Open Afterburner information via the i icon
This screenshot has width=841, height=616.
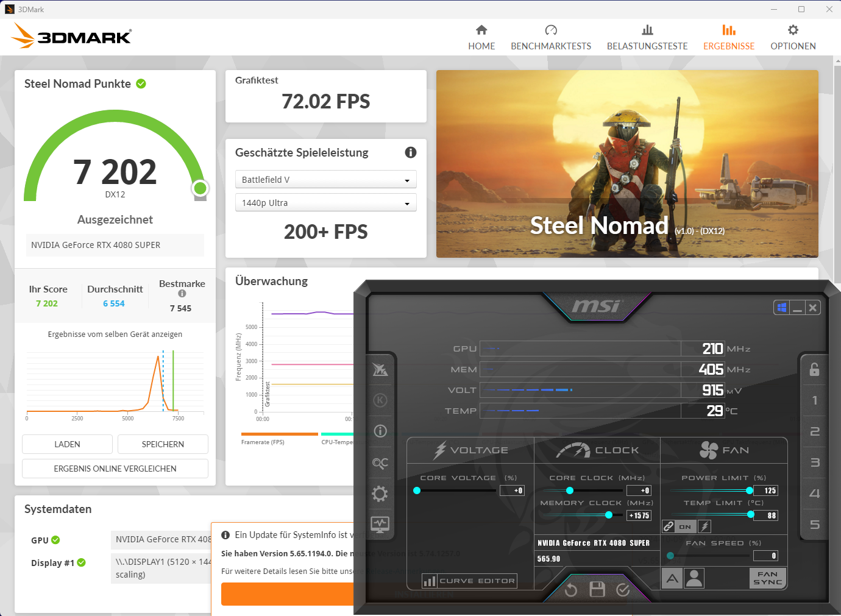(380, 431)
